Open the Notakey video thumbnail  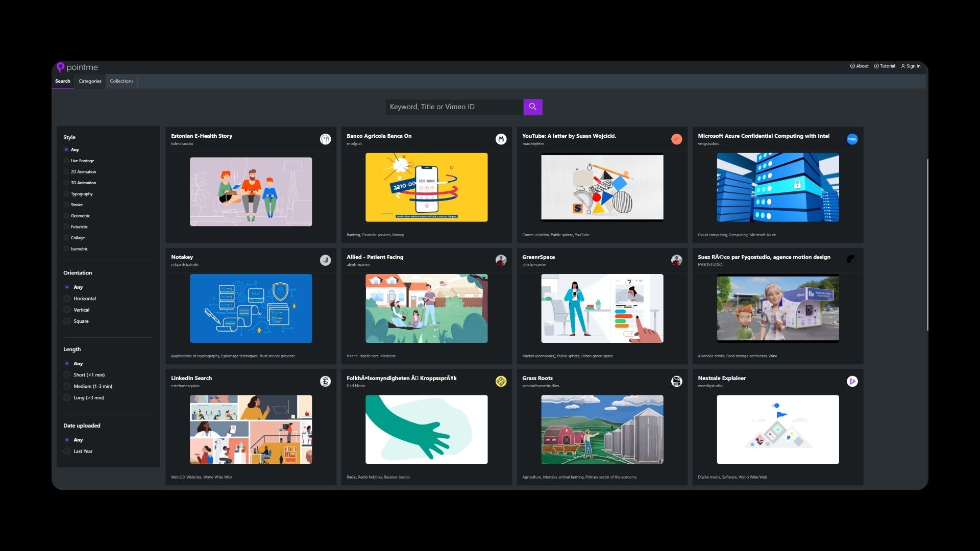251,308
